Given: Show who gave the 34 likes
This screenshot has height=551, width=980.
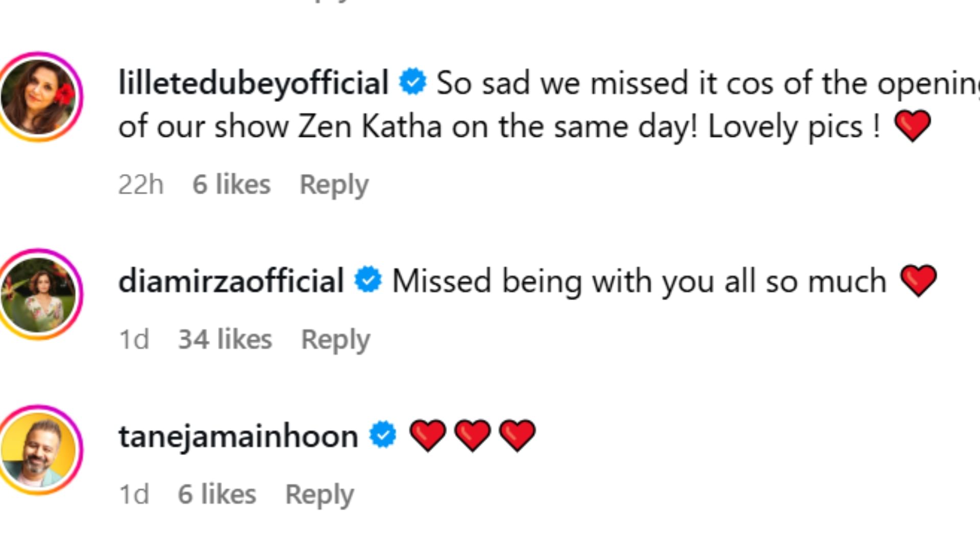Looking at the screenshot, I should coord(225,340).
